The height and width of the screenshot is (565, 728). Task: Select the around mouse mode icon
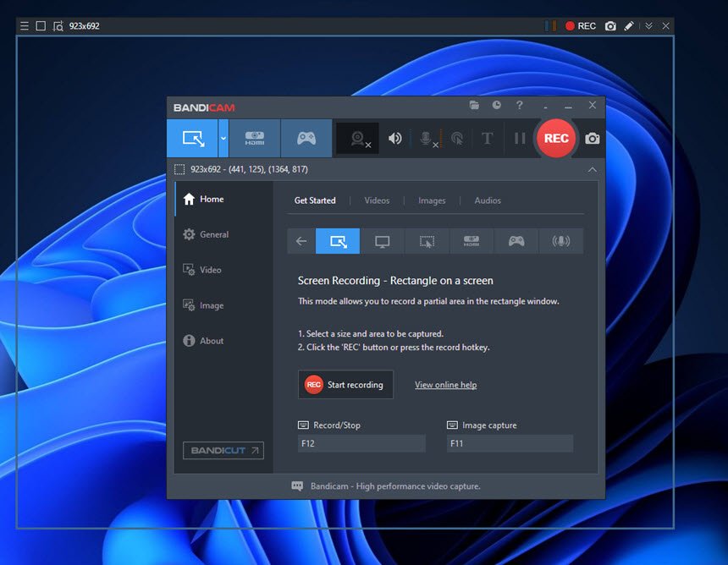point(427,241)
